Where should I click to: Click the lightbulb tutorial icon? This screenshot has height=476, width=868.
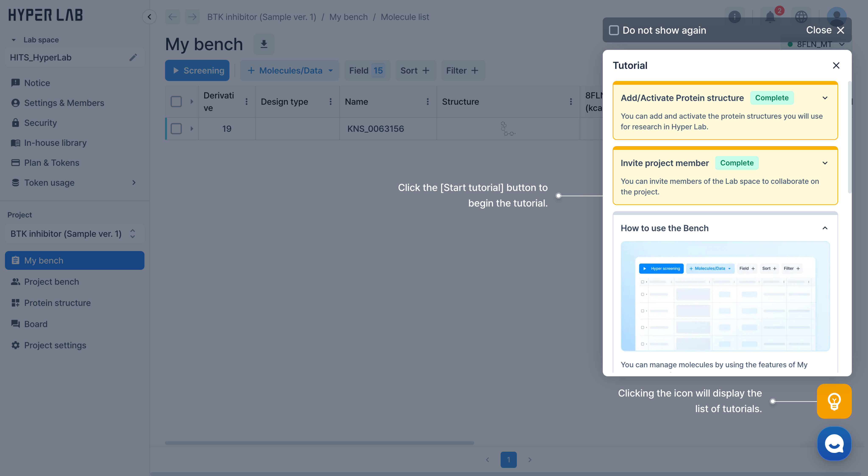(834, 401)
